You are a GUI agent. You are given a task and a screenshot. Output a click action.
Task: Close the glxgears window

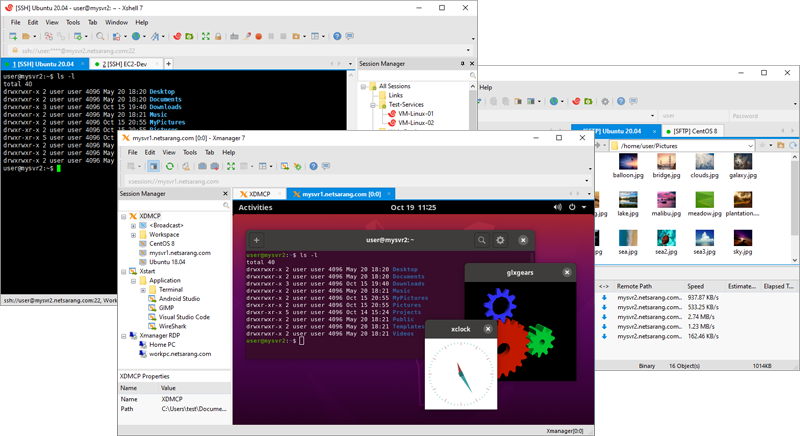567,272
